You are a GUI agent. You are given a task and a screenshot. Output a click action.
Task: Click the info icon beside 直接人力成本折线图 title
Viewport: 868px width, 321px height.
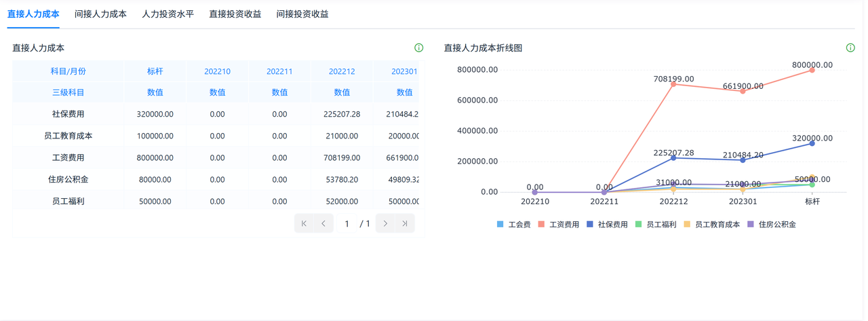click(x=850, y=48)
